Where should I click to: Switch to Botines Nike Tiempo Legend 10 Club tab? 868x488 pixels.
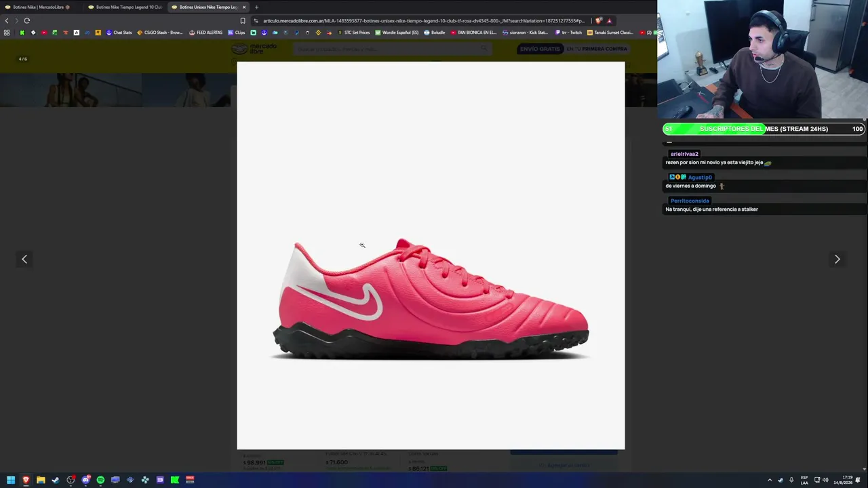pyautogui.click(x=124, y=7)
